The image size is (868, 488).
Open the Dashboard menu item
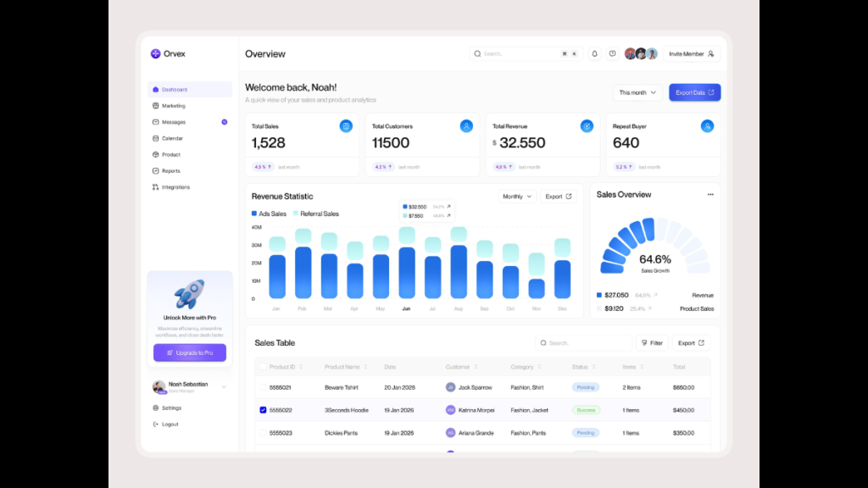pos(189,89)
